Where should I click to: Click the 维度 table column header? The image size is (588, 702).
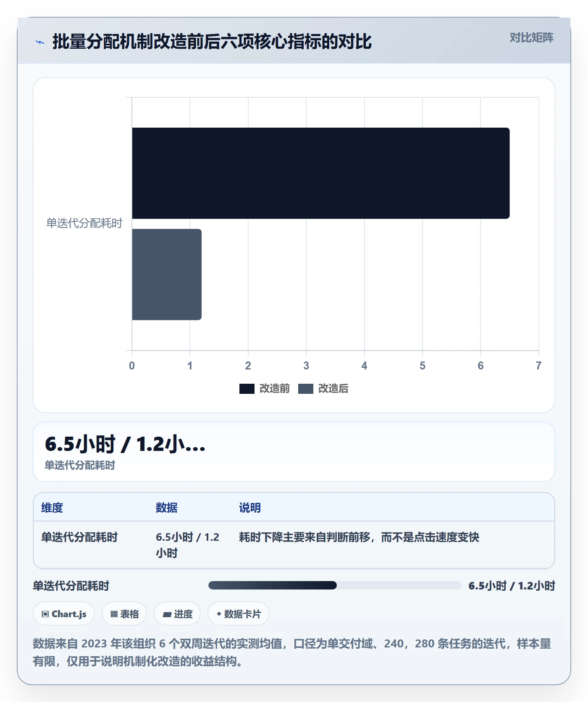point(52,508)
